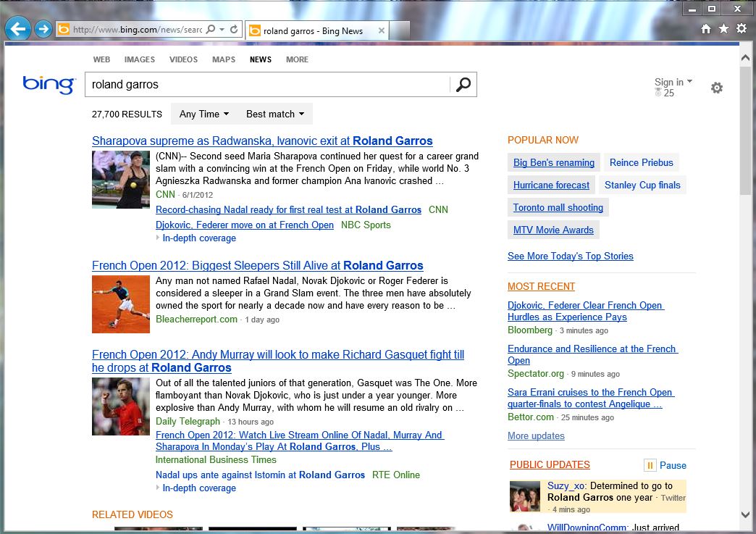756x534 pixels.
Task: Go back with the browser back arrow
Action: click(18, 30)
